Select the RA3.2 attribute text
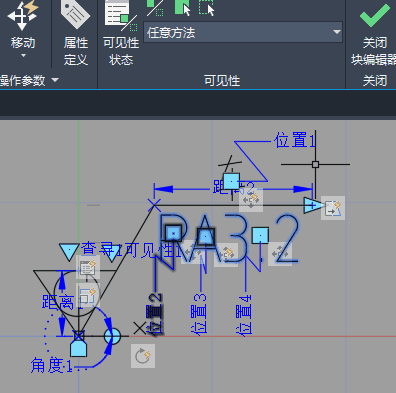Image resolution: width=396 pixels, height=393 pixels. (x=229, y=239)
